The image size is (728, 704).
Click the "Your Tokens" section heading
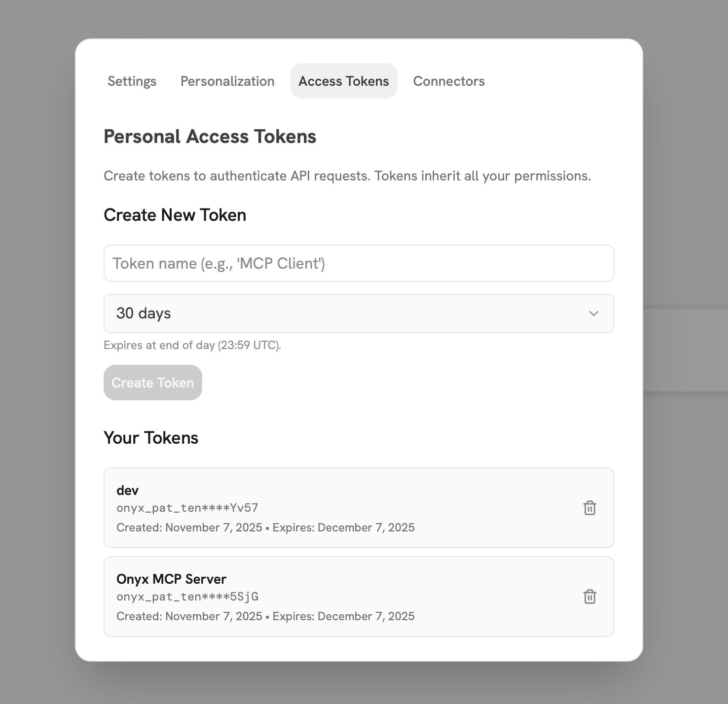[x=150, y=438]
